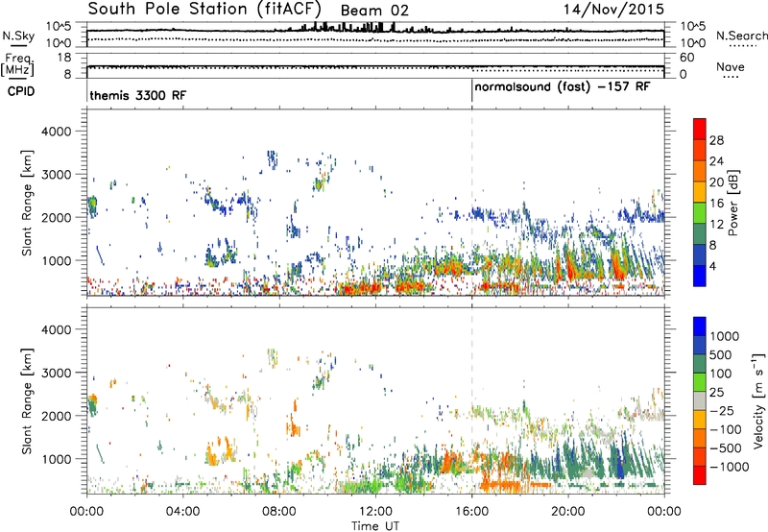Click the '08:00' time axis label
Screen dimensions: 768x532
[279, 512]
